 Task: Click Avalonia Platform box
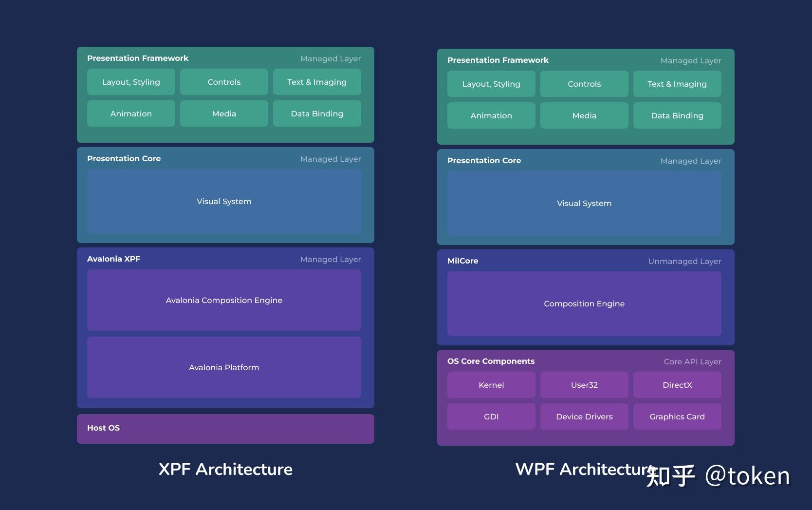224,367
